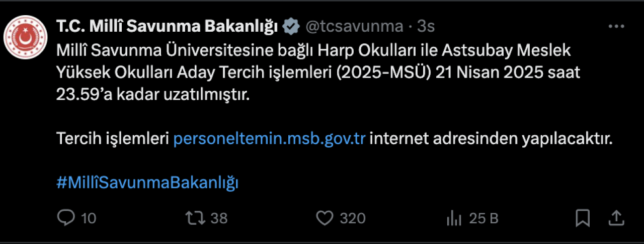Click the reply count 10
This screenshot has height=244, width=644.
click(88, 218)
